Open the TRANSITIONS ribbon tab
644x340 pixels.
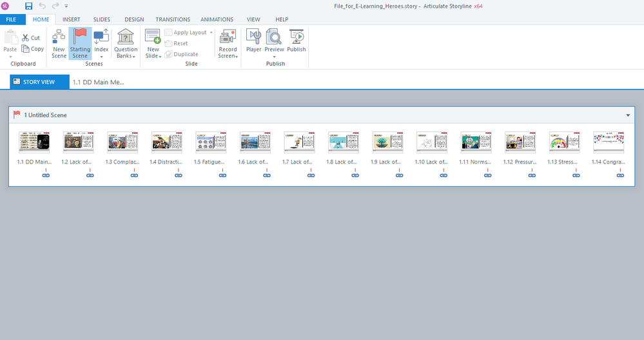click(x=173, y=19)
